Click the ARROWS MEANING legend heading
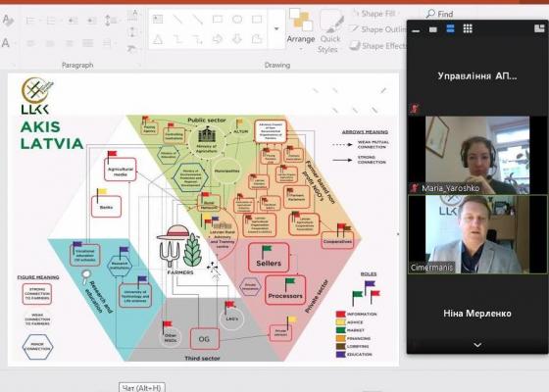This screenshot has width=549, height=392. [365, 132]
